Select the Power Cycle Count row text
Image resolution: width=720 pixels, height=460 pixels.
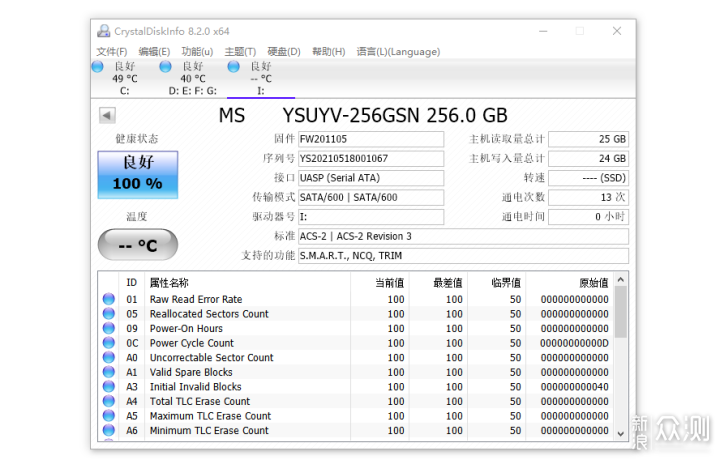point(191,343)
